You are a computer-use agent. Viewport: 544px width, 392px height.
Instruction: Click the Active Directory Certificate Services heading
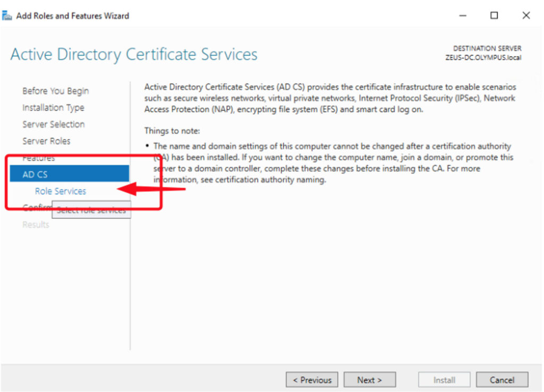tap(134, 55)
